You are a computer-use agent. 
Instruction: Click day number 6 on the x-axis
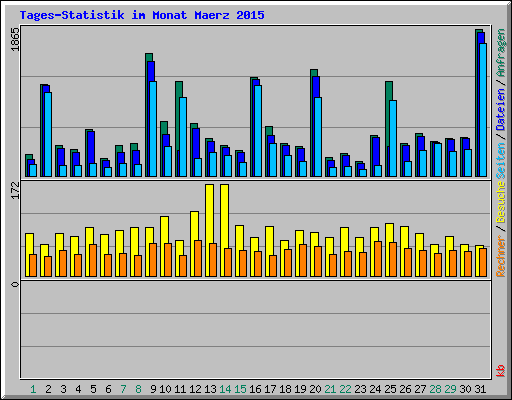point(108,389)
